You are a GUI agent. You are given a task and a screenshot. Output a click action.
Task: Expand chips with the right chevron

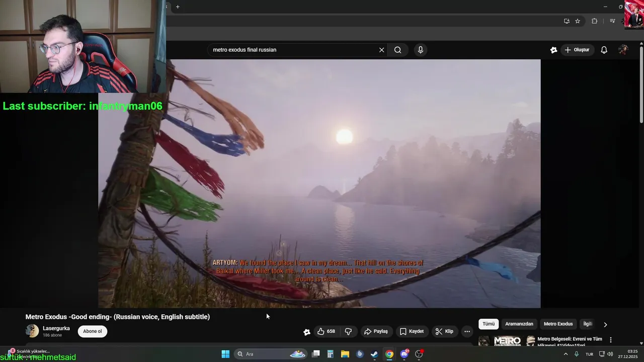pyautogui.click(x=605, y=324)
